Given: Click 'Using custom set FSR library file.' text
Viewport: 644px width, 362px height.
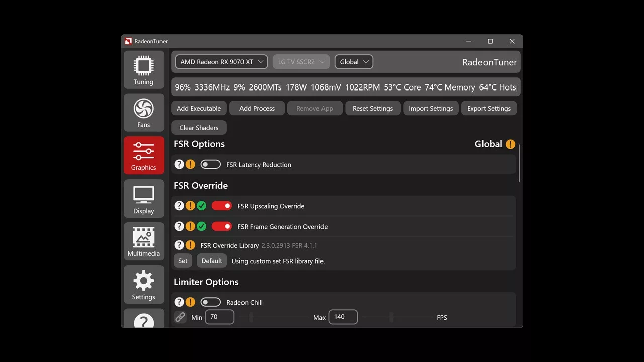Looking at the screenshot, I should (x=278, y=261).
